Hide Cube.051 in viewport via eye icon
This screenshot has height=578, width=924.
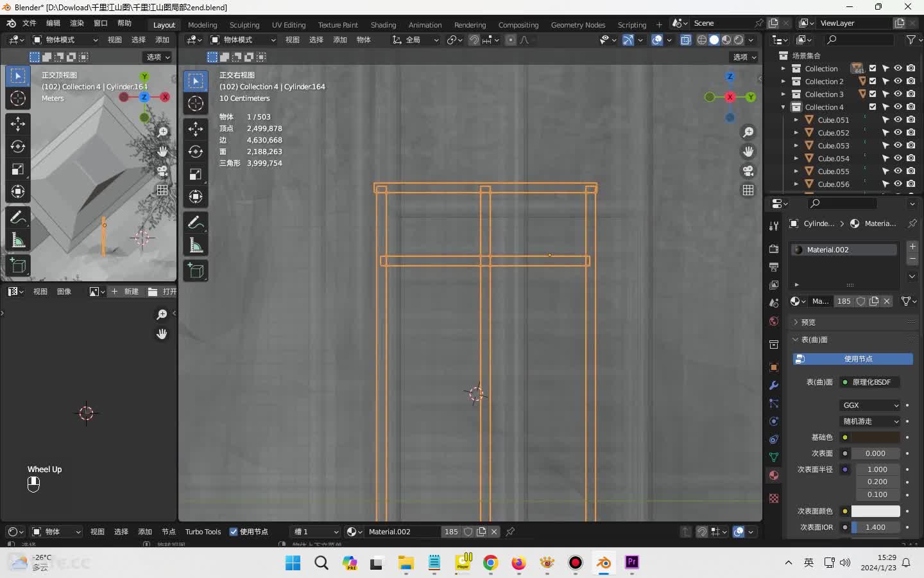(x=898, y=120)
